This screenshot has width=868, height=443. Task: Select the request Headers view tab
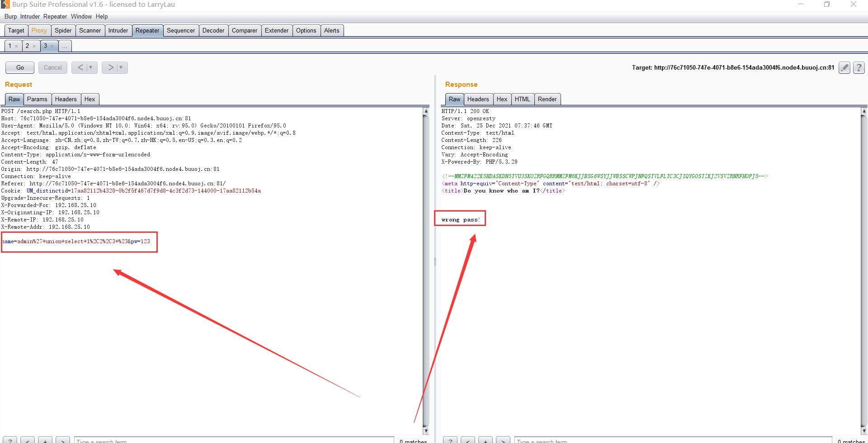point(66,99)
